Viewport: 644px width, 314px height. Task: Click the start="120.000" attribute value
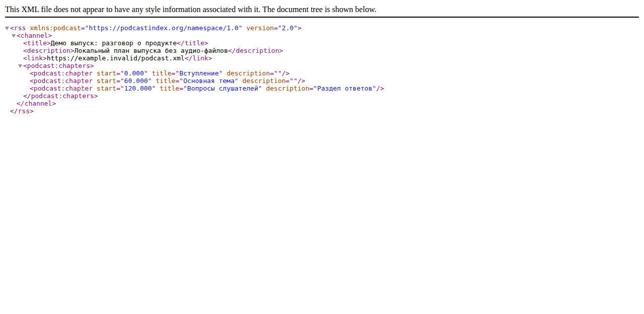pos(138,89)
